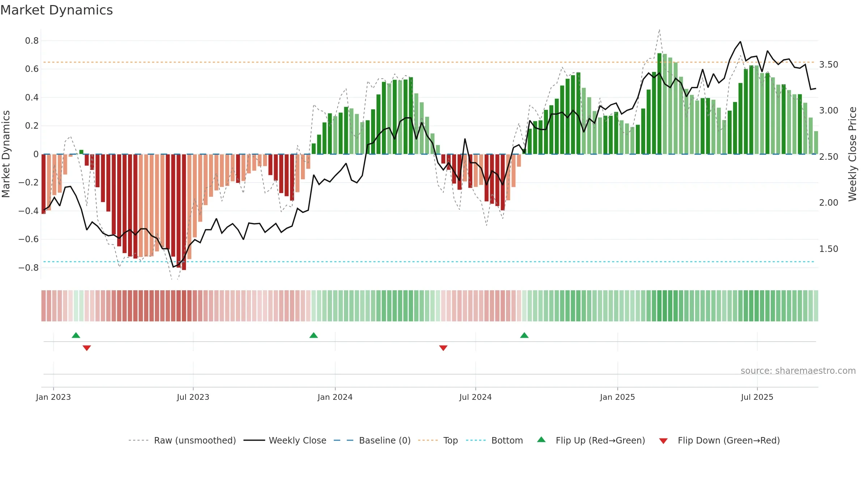Viewport: 868px width, 488px height.
Task: Click the Jan 2024 axis label
Action: 335,397
